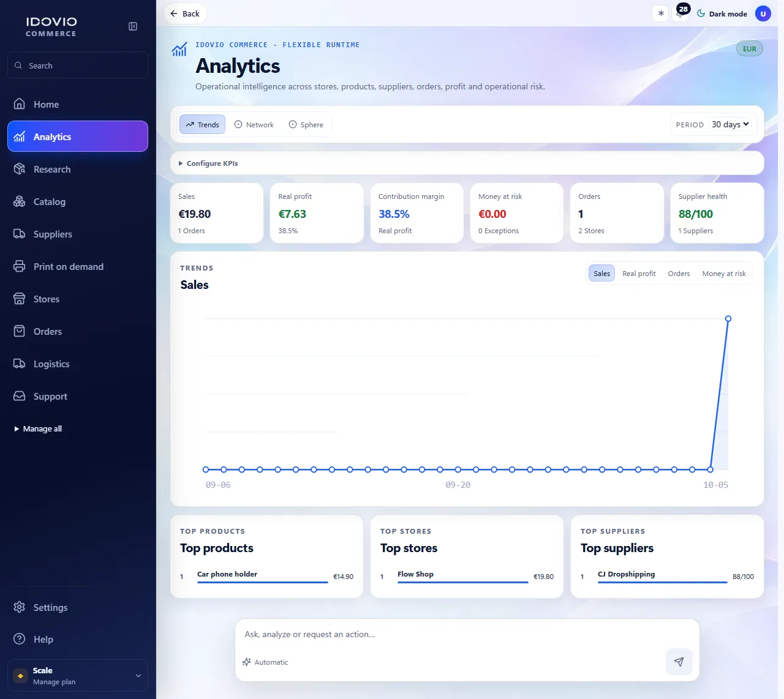Click the Catalog icon in sidebar
784x699 pixels.
pyautogui.click(x=20, y=201)
